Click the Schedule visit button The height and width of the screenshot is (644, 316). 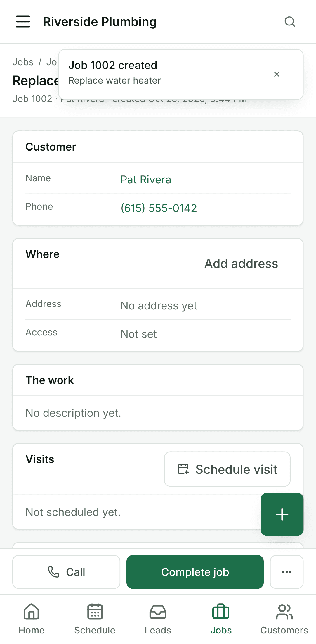tap(227, 469)
